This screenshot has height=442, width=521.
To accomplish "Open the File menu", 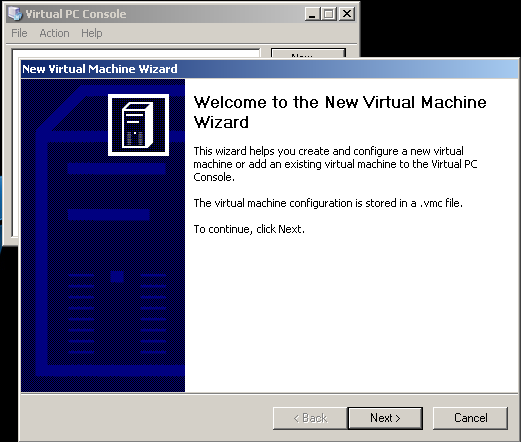I will coord(19,33).
